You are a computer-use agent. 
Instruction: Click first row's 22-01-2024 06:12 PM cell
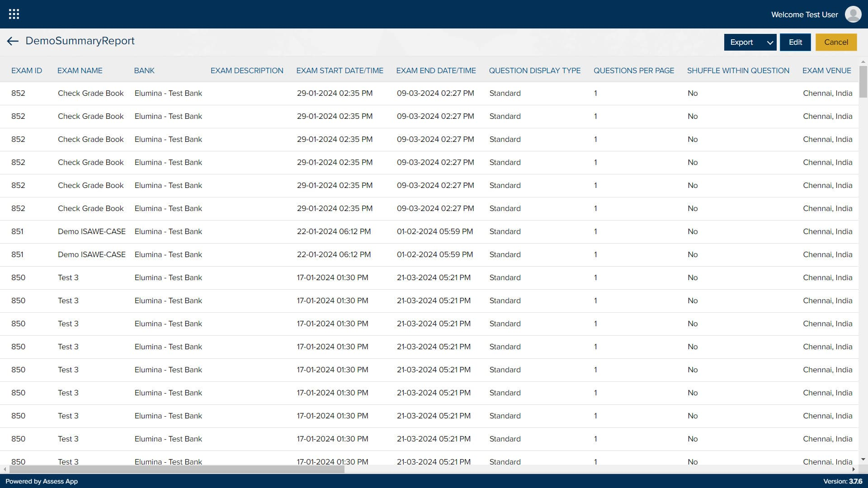334,231
